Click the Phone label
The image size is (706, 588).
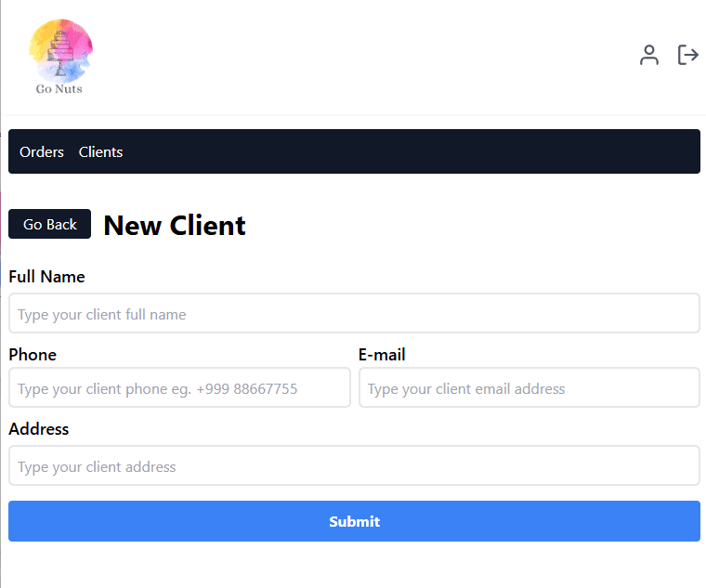[x=33, y=355]
